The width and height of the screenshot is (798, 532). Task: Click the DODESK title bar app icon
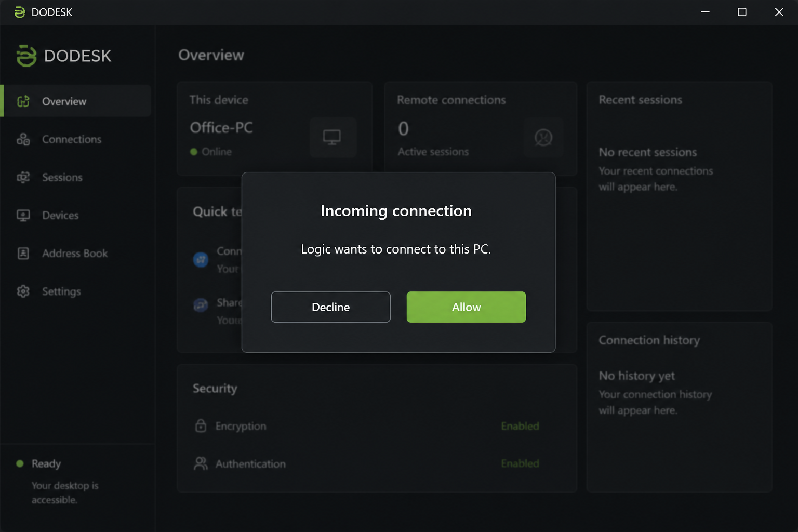(x=20, y=12)
